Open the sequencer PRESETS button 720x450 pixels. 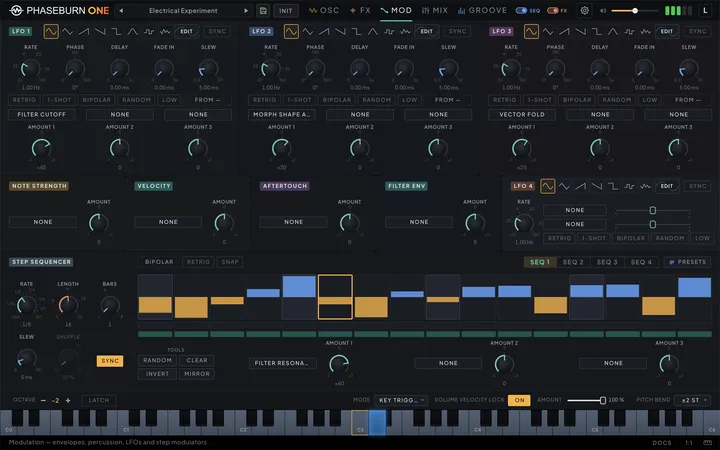click(x=687, y=262)
